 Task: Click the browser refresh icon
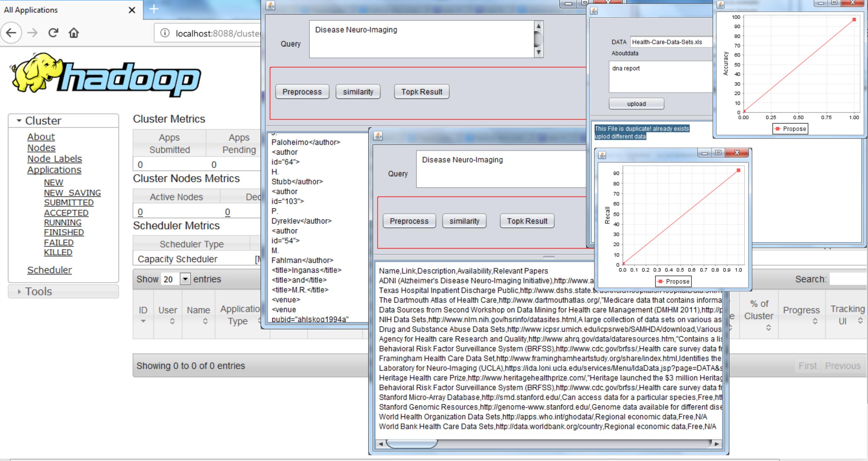[53, 33]
